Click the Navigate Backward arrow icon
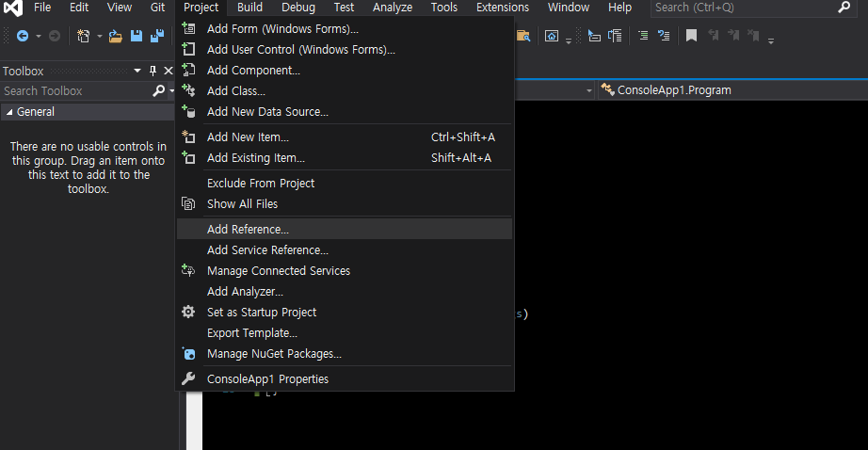868x450 pixels. [x=23, y=36]
